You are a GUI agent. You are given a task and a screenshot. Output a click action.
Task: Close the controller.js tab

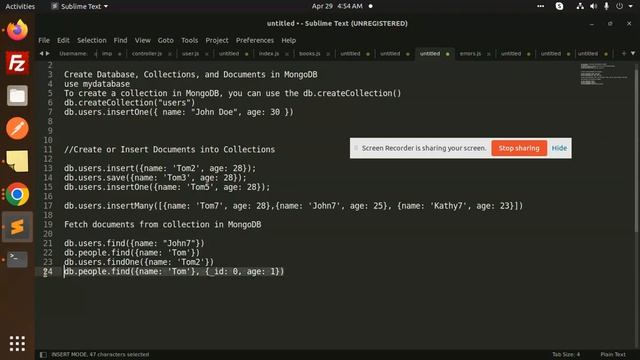tap(170, 54)
